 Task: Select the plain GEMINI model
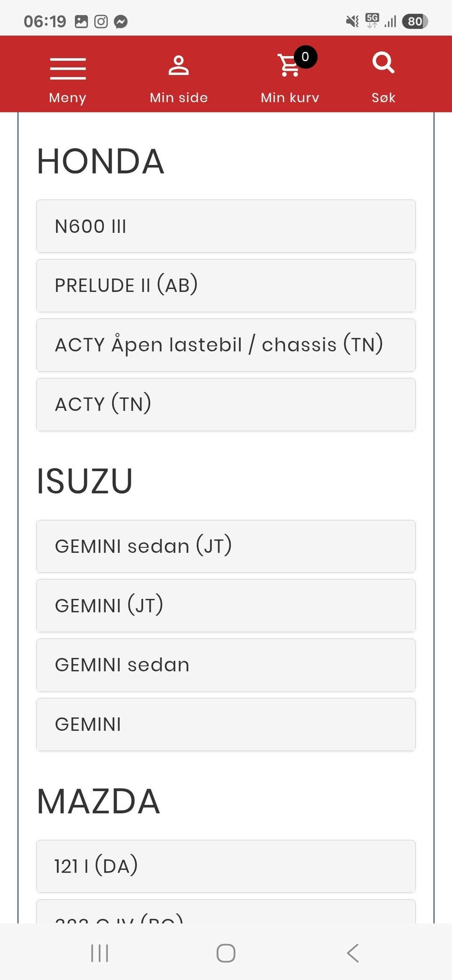226,724
